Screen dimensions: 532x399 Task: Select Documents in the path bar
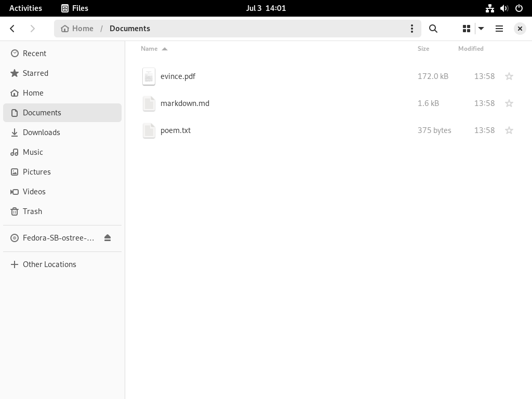click(129, 29)
